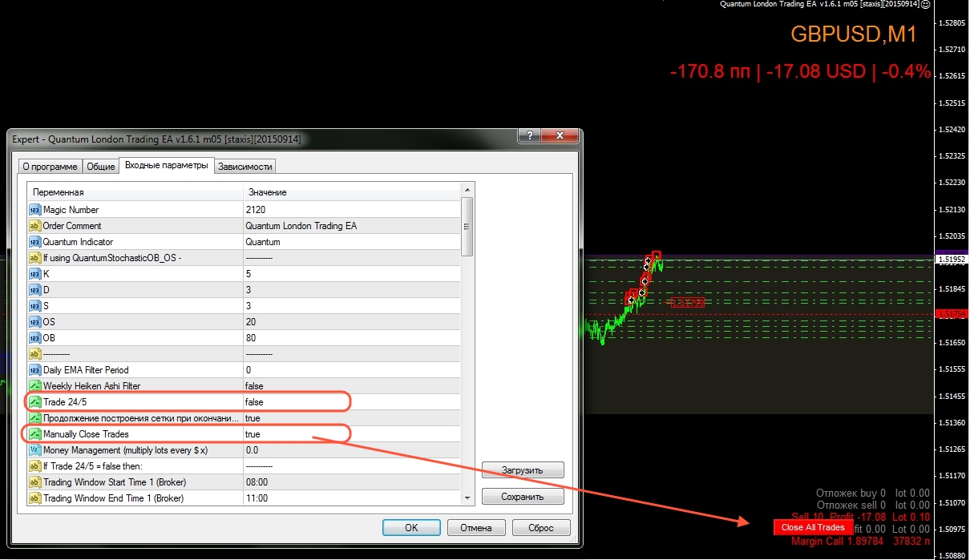
Task: Click the OB parameter row icon
Action: 34,338
